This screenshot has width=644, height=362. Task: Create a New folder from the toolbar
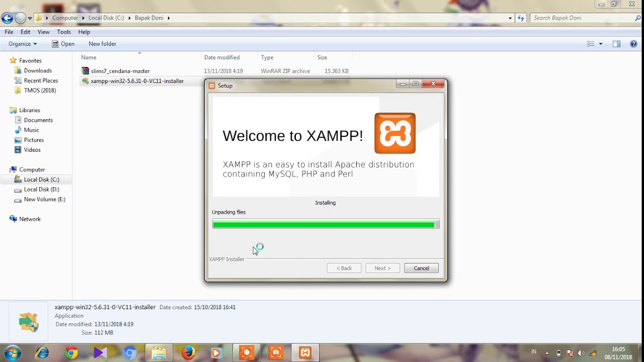(102, 44)
